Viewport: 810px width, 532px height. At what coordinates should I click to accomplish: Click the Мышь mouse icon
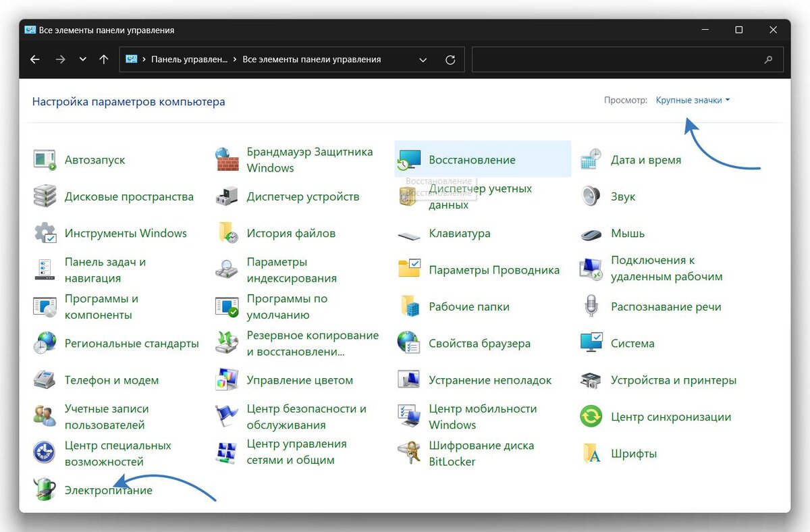[591, 234]
